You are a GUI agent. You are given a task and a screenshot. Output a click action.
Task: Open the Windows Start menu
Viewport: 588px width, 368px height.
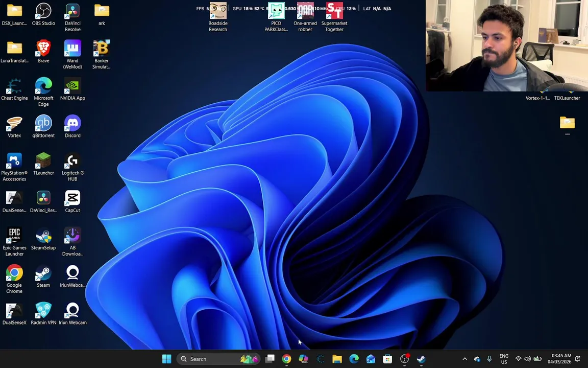click(x=166, y=359)
